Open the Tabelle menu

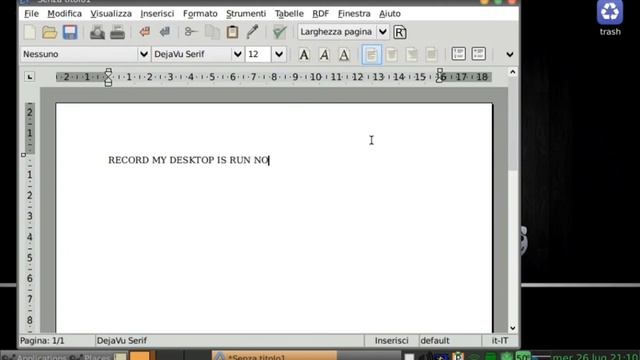[289, 13]
